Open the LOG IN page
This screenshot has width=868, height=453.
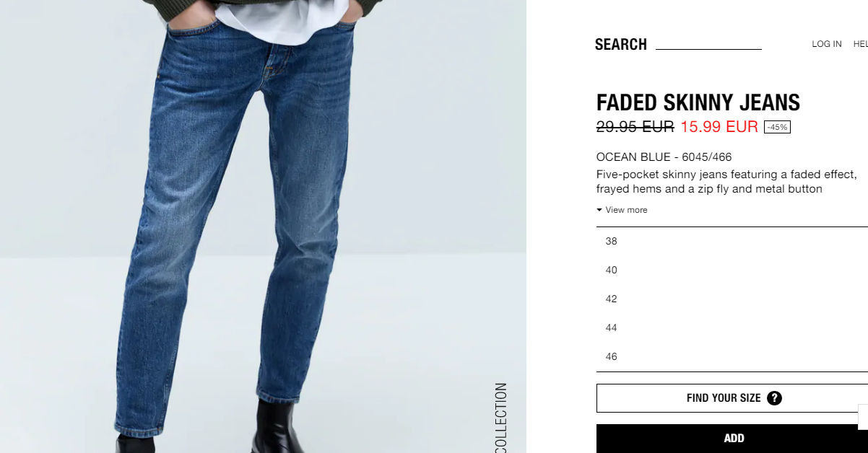(827, 44)
